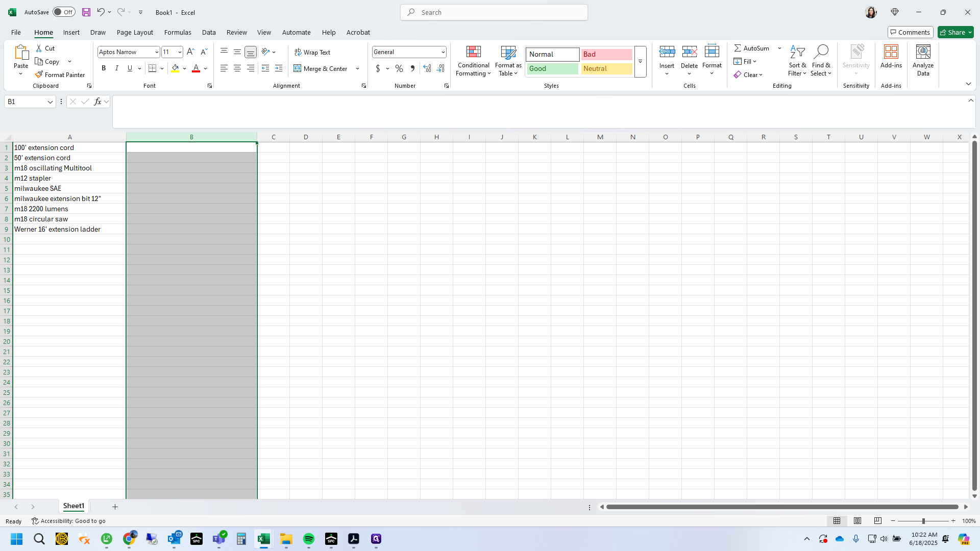
Task: Toggle Align Left for selected cells
Action: [224, 68]
